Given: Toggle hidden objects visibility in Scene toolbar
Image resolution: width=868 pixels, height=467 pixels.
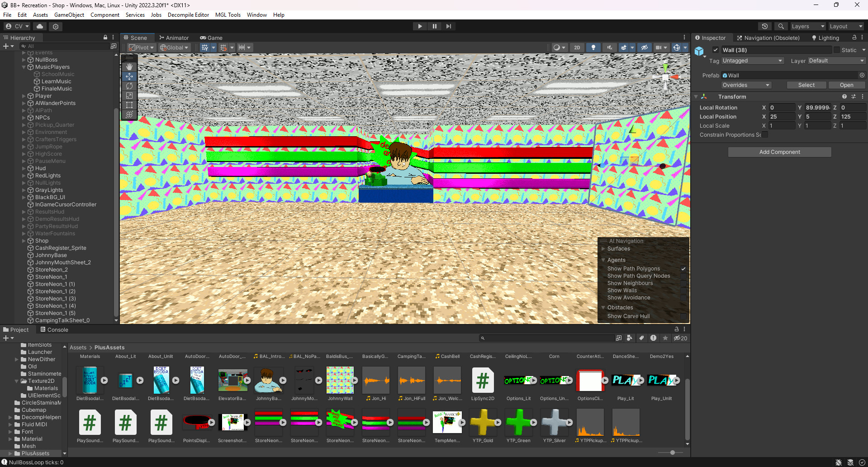Looking at the screenshot, I should 645,48.
